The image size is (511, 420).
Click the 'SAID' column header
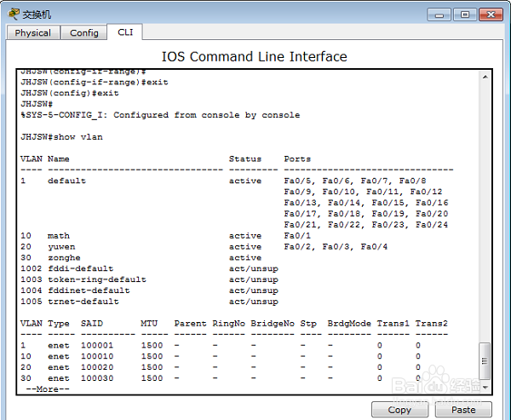click(92, 324)
